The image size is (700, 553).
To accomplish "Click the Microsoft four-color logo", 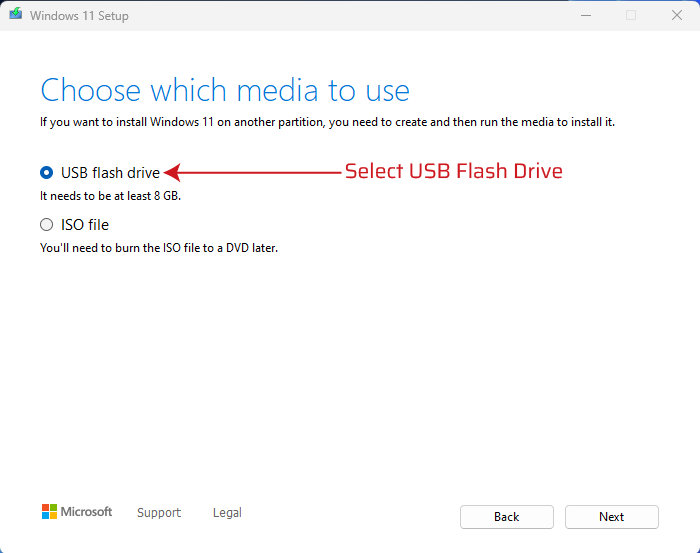I will (x=49, y=511).
